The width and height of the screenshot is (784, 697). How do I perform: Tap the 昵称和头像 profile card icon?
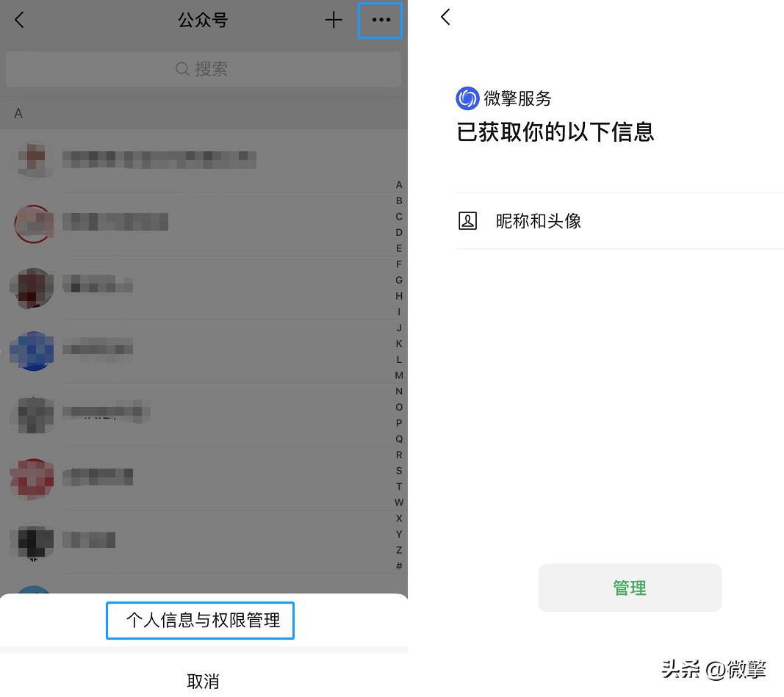468,220
